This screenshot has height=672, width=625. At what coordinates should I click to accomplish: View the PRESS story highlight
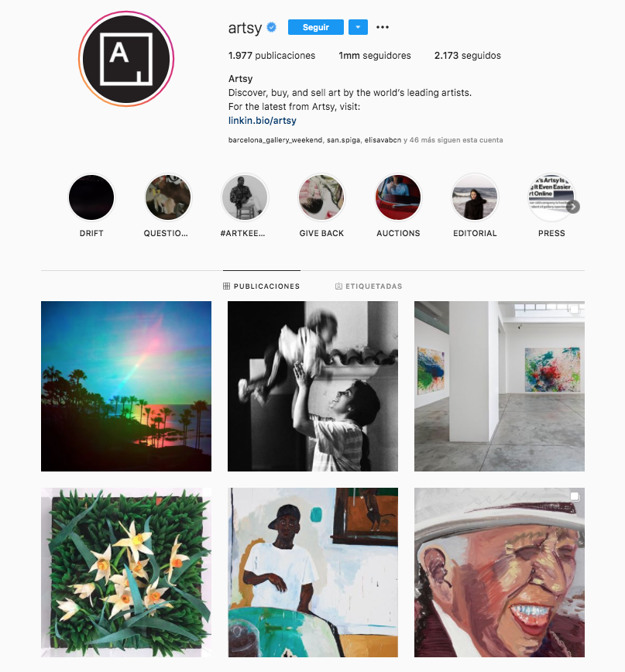[551, 197]
